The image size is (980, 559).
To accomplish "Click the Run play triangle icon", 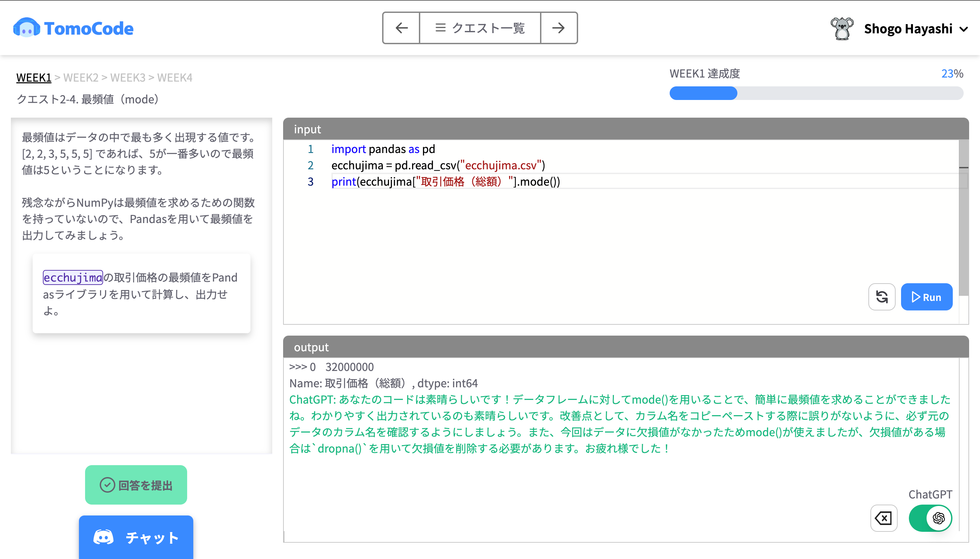I will click(x=916, y=297).
